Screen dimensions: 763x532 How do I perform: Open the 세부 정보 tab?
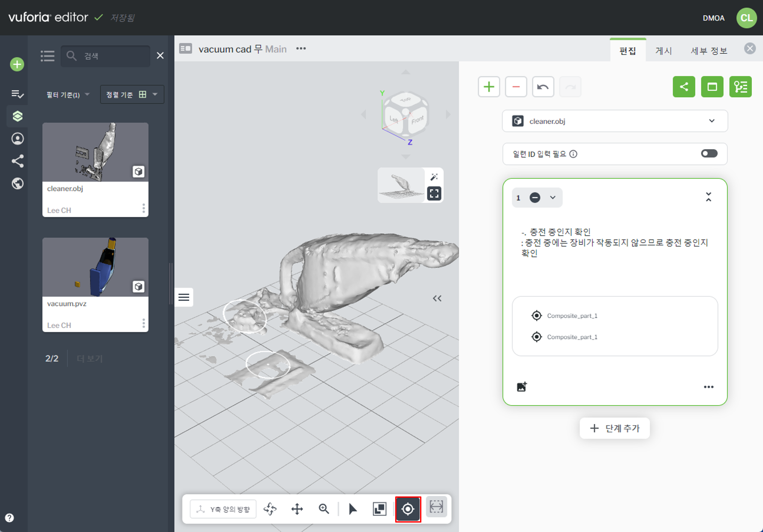(709, 51)
